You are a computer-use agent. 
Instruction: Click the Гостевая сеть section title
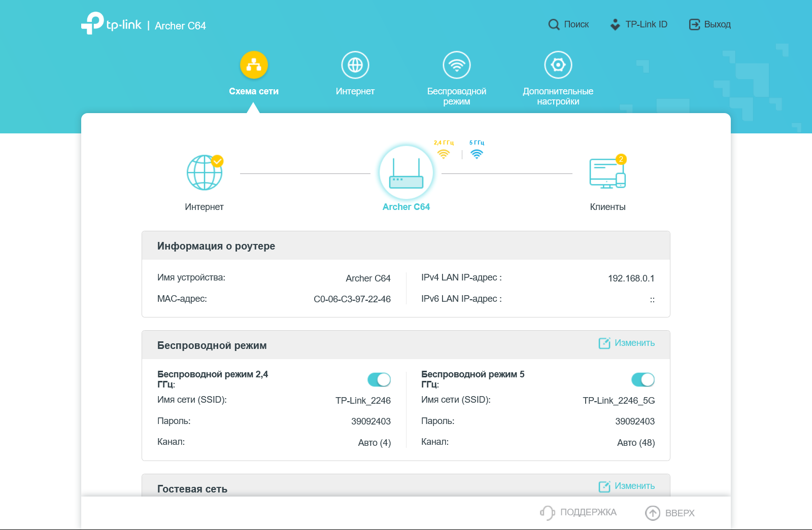[x=192, y=489]
